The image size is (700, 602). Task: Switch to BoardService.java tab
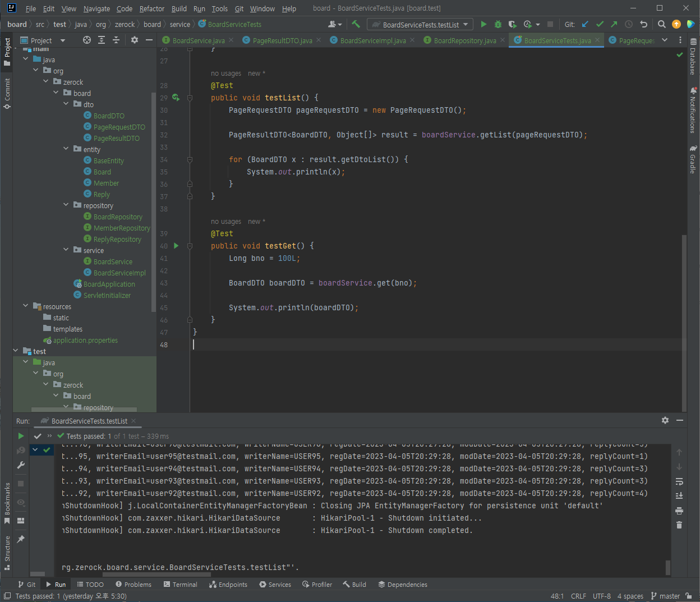199,40
